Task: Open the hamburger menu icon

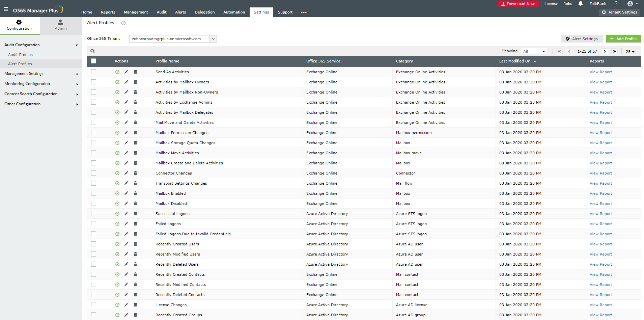Action: (x=6, y=9)
